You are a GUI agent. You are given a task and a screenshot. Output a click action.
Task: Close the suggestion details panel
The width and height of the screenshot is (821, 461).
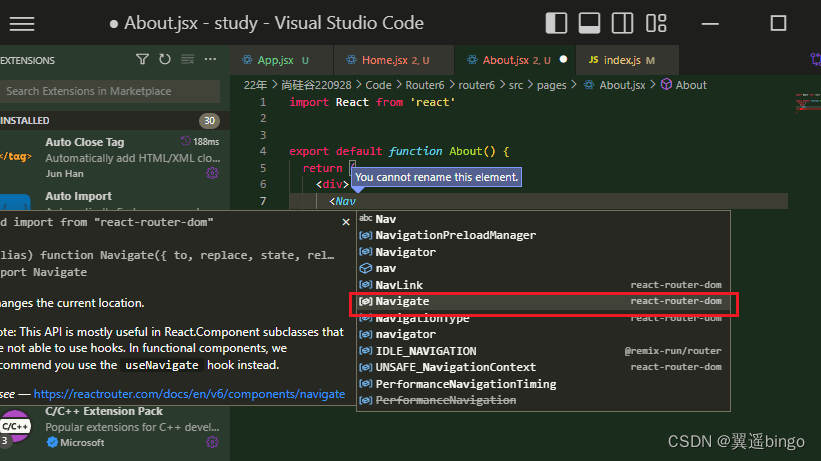point(346,222)
